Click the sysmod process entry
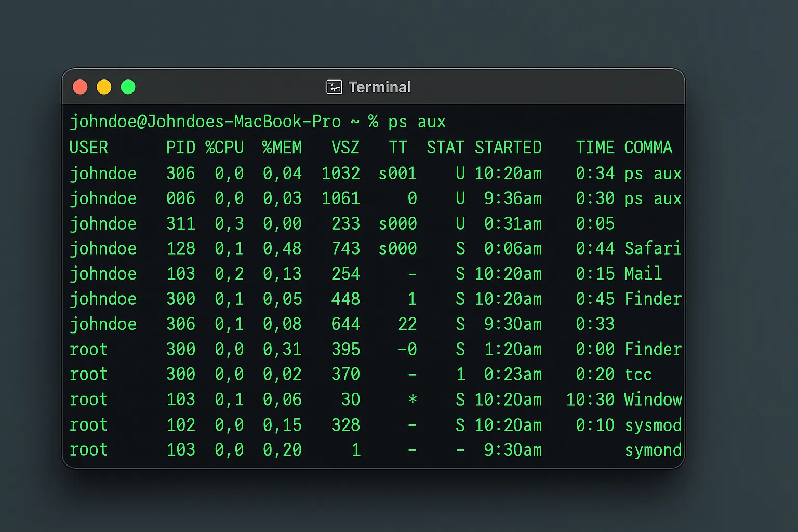Viewport: 798px width, 532px height. point(653,425)
